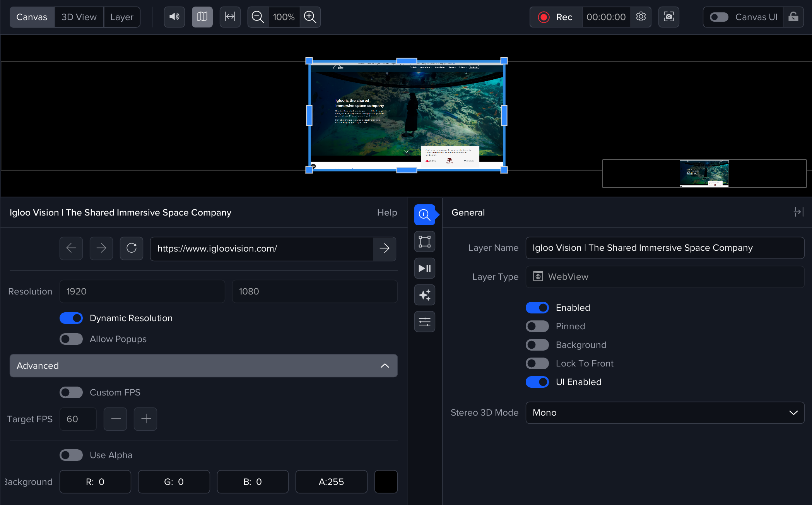This screenshot has width=812, height=505.
Task: Take a canvas screenshot with the camera icon
Action: coord(669,17)
